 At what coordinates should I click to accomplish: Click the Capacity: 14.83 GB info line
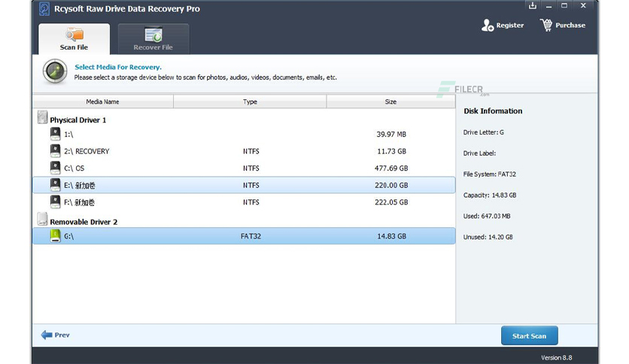[x=489, y=196]
